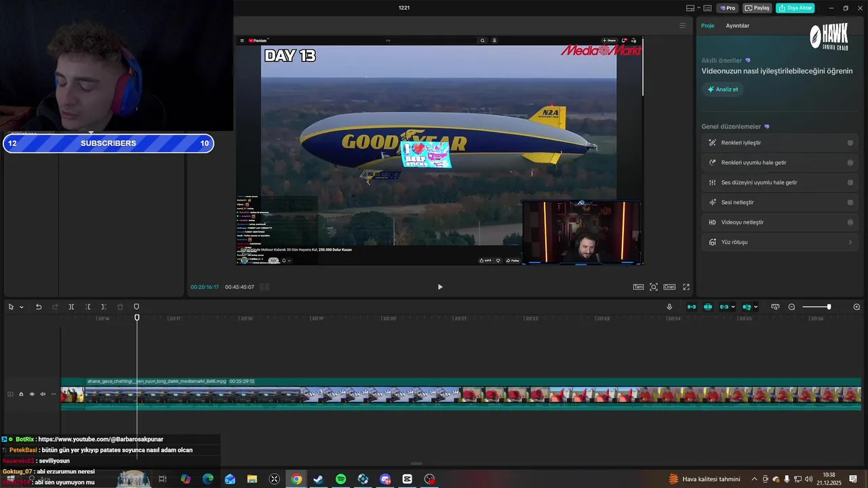Enable Sesi netleştir checkbox

pyautogui.click(x=850, y=203)
